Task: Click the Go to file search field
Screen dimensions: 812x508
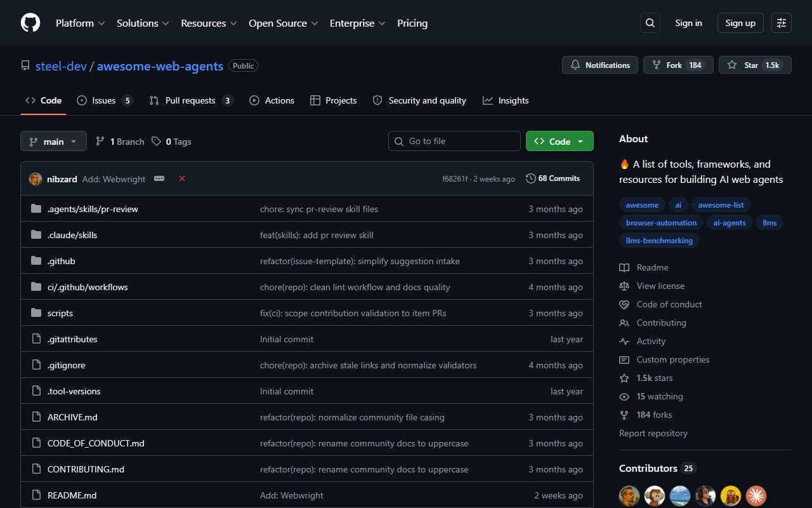Action: point(454,141)
